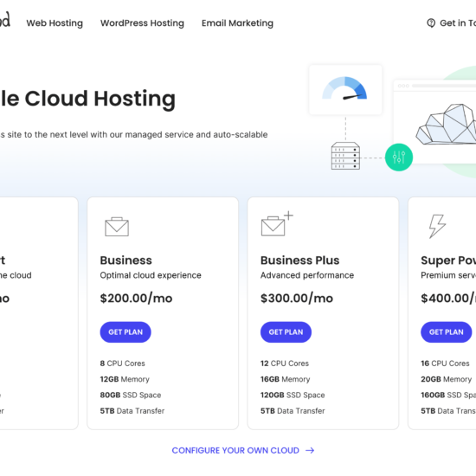Click the Business plan briefcase icon
The height and width of the screenshot is (476, 476).
point(117,227)
